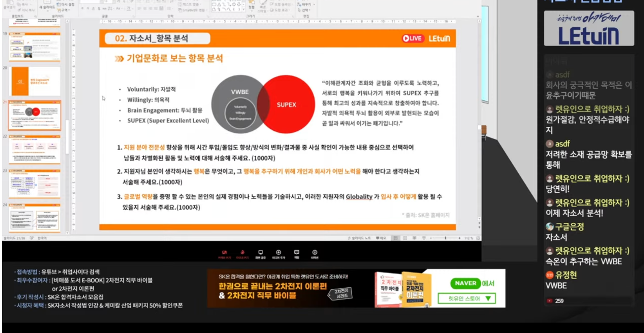Click the 선택 dropdown in the ribbon

pyautogui.click(x=305, y=10)
